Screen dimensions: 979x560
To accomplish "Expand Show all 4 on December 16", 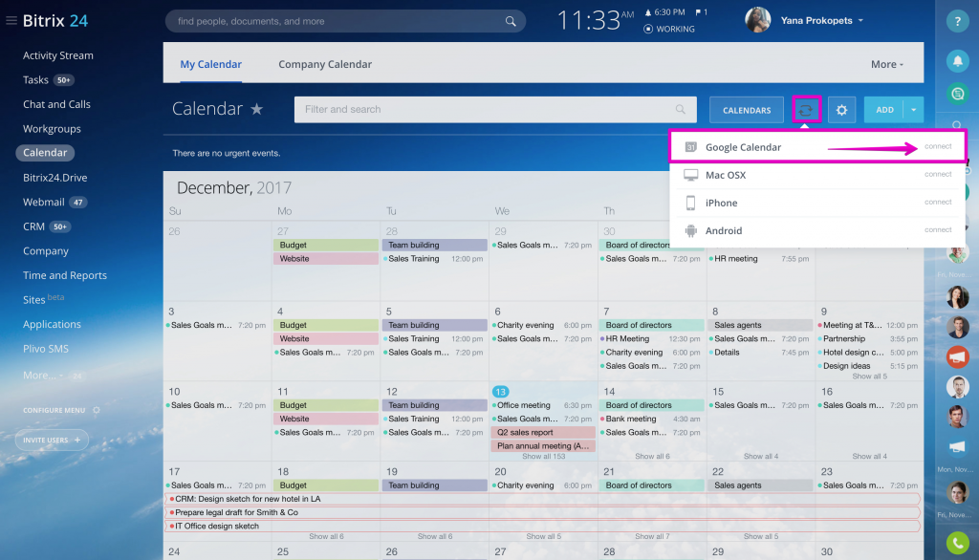I will [869, 457].
